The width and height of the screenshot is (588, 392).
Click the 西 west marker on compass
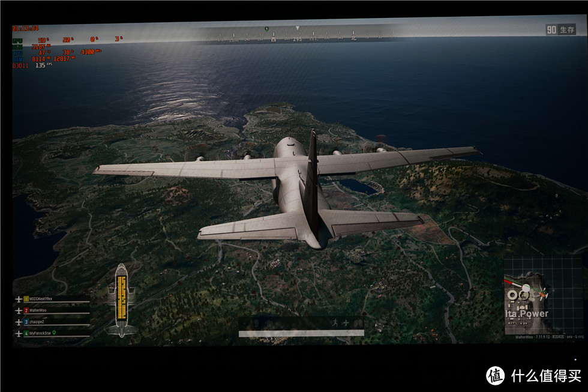tap(274, 40)
